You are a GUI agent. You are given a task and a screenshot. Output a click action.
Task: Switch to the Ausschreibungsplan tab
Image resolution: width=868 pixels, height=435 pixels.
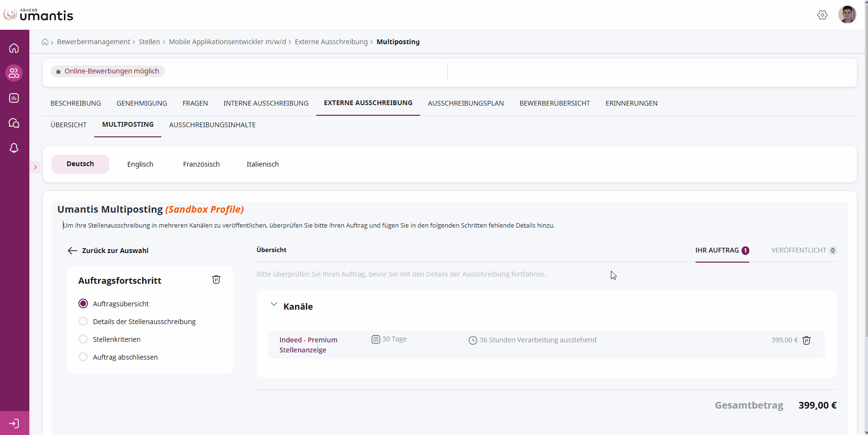point(466,103)
